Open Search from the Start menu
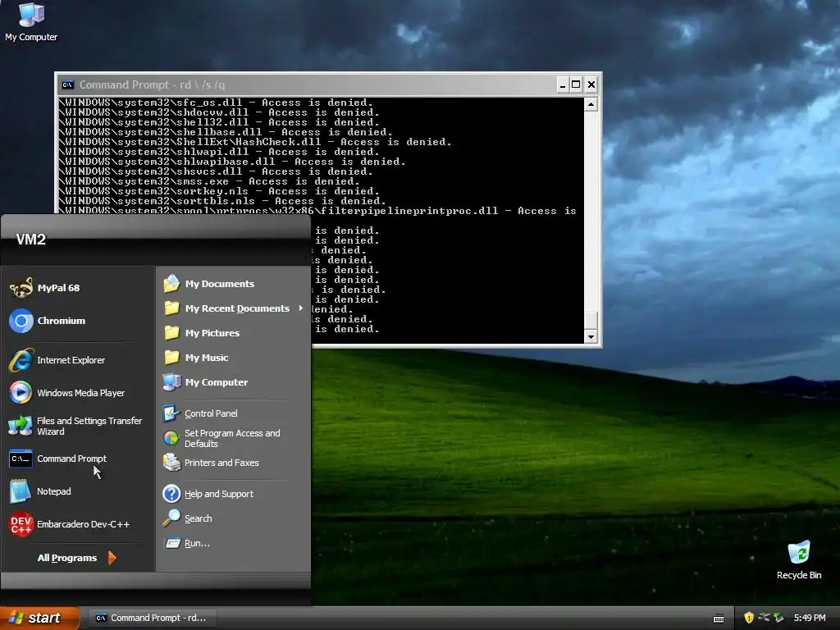The image size is (840, 630). click(188, 518)
